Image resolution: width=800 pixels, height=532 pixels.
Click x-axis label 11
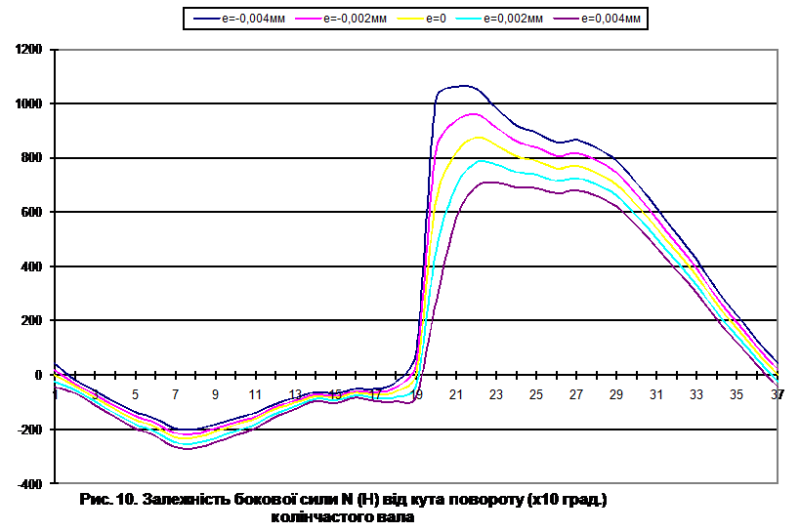[255, 394]
